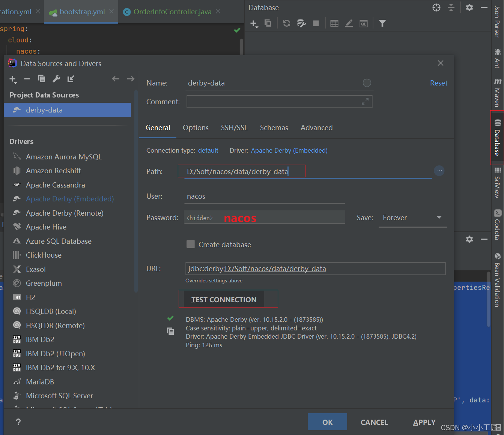Copy test connection result to clipboard
Image resolution: width=504 pixels, height=435 pixels.
click(x=170, y=331)
